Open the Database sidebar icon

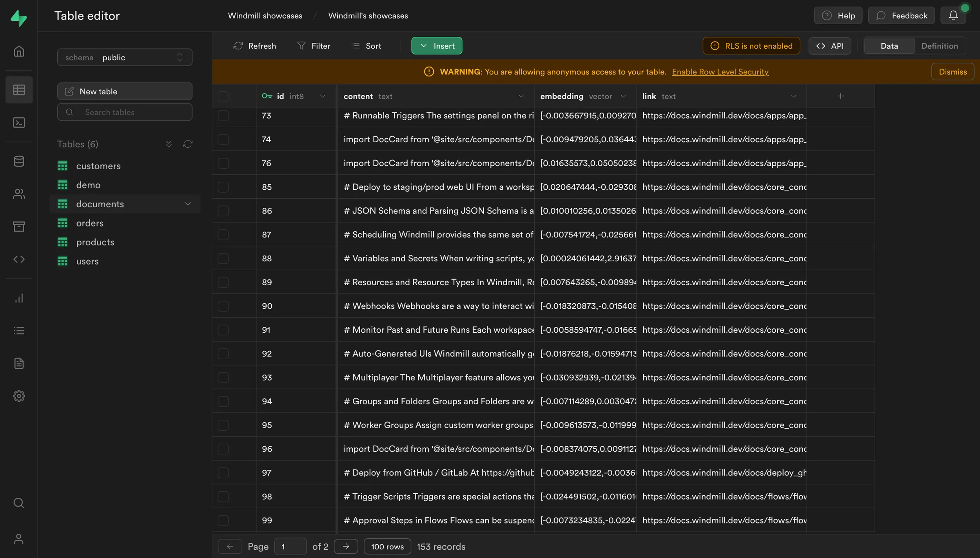click(19, 161)
